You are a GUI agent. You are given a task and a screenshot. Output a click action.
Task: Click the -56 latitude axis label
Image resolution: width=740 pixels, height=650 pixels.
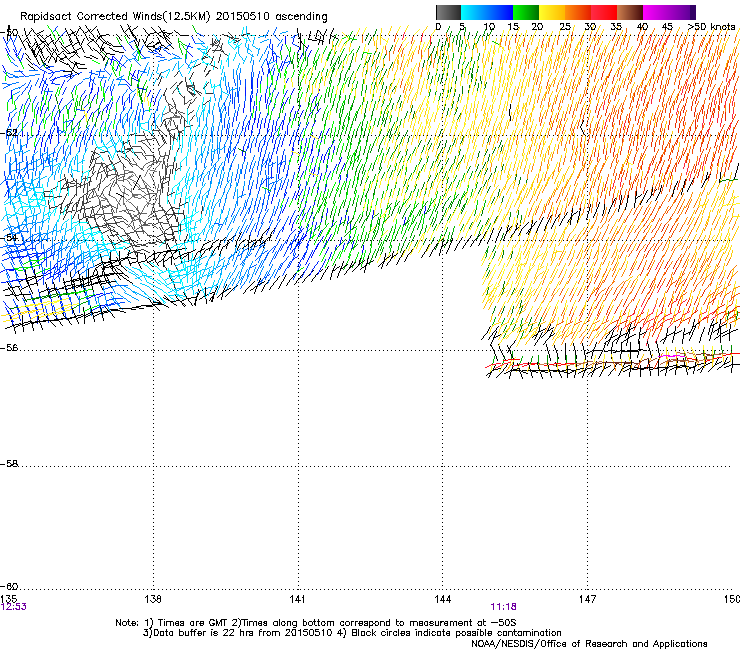[9, 347]
